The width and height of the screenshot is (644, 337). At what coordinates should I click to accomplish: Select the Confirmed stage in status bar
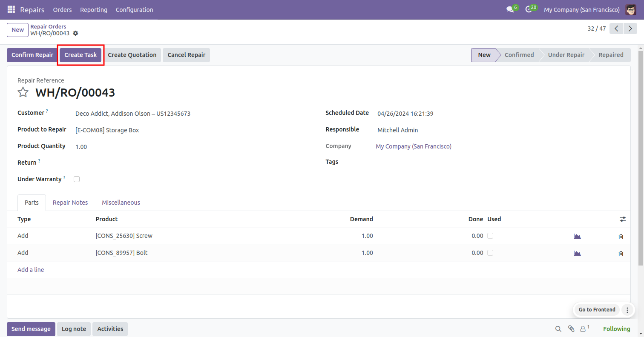[519, 55]
